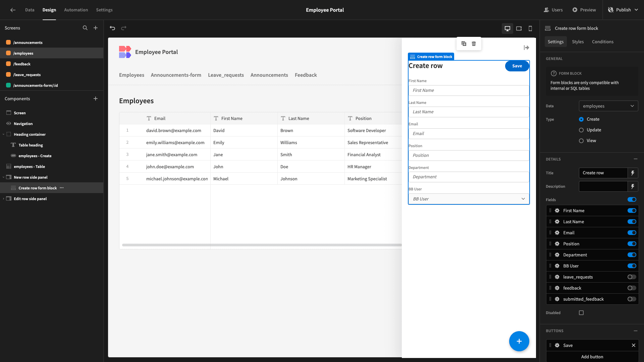Click Add button in Buttons section
Viewport: 644px width, 362px height.
(592, 357)
